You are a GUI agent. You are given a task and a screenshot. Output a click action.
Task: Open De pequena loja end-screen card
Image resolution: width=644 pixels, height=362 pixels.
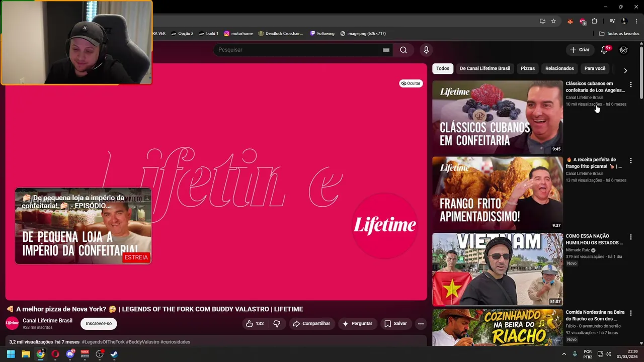coord(83,226)
